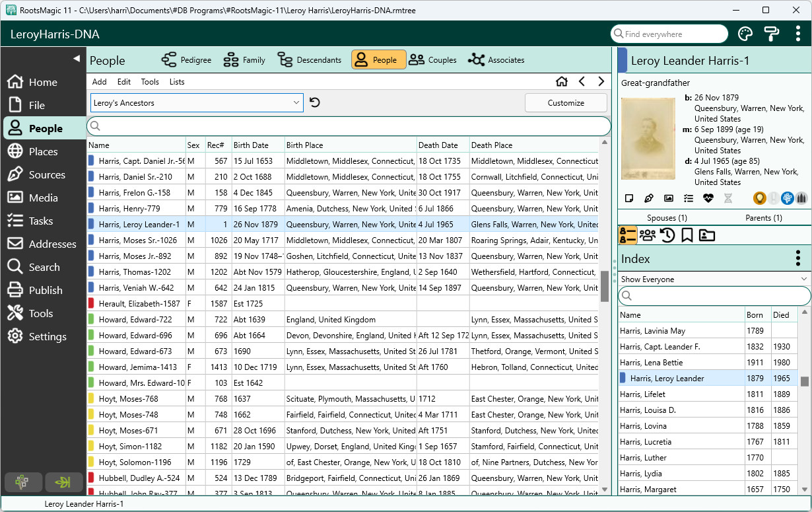Switch to the Pedigree view tab
The width and height of the screenshot is (812, 512).
pos(187,59)
